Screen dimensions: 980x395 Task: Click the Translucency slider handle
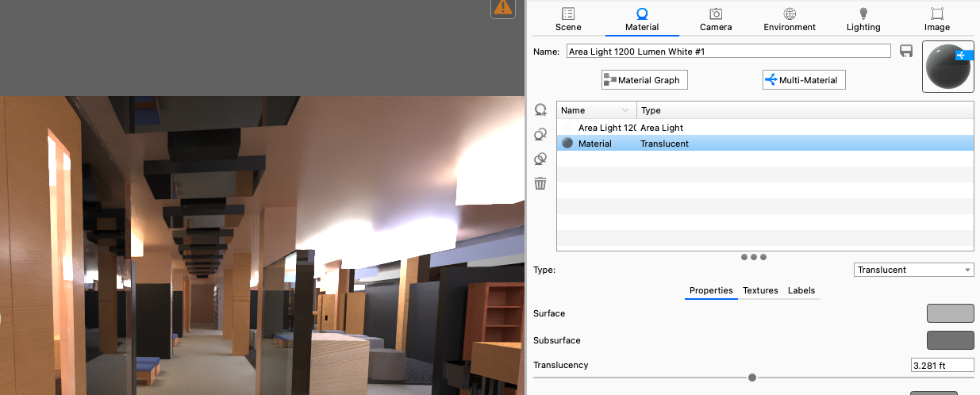click(751, 378)
